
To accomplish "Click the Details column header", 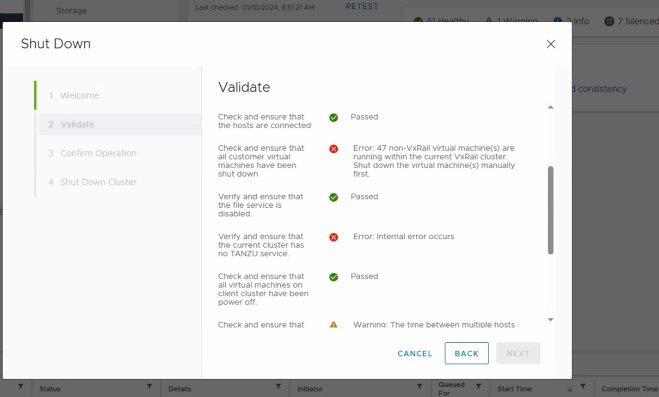I will 180,389.
